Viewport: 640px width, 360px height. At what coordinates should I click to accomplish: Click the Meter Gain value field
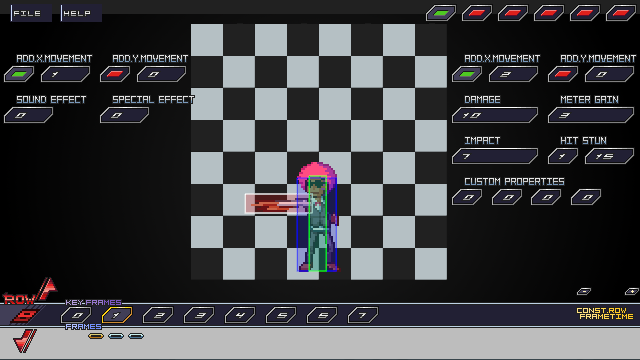(x=591, y=115)
